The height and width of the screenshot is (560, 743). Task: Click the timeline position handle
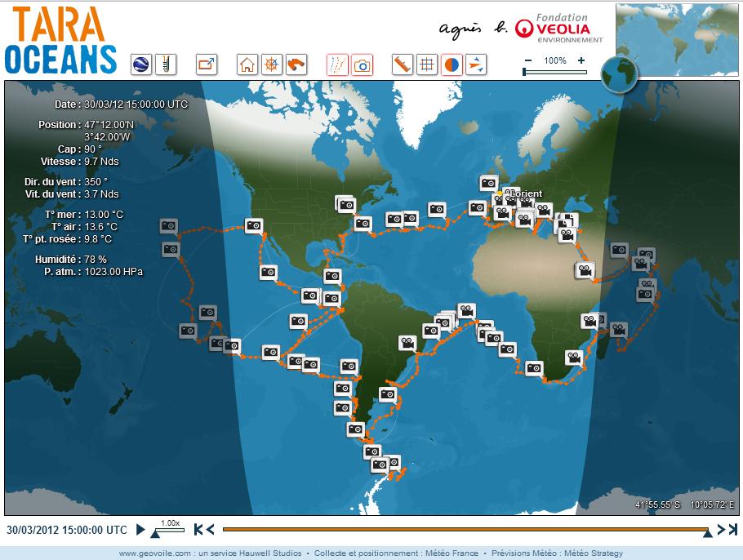coord(707,533)
